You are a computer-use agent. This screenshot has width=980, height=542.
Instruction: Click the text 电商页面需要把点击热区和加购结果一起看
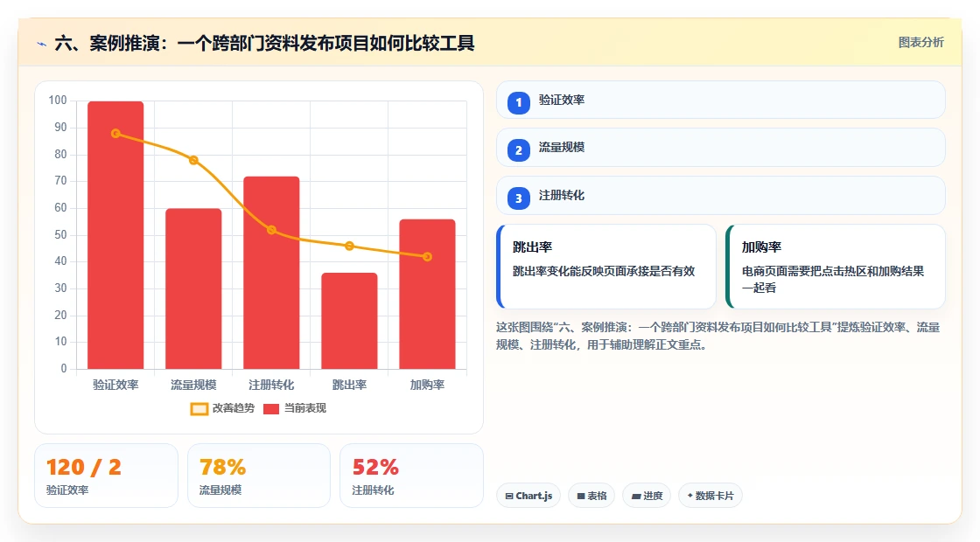[x=833, y=279]
